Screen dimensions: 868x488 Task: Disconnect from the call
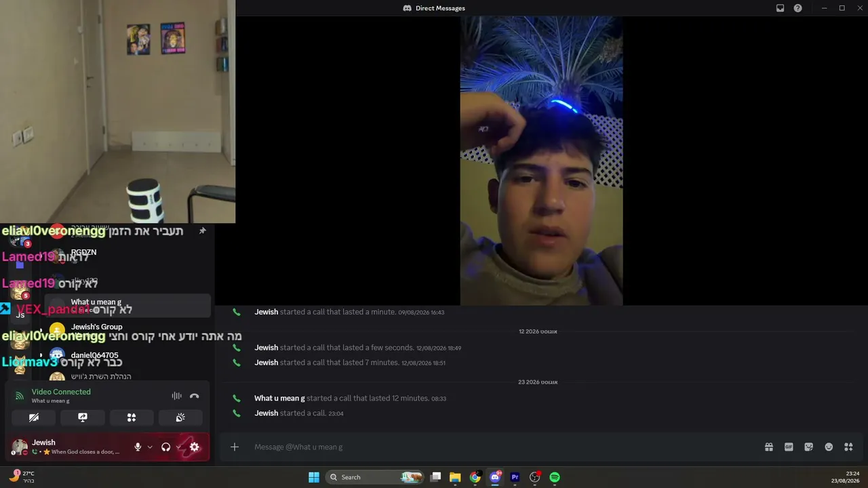click(195, 396)
